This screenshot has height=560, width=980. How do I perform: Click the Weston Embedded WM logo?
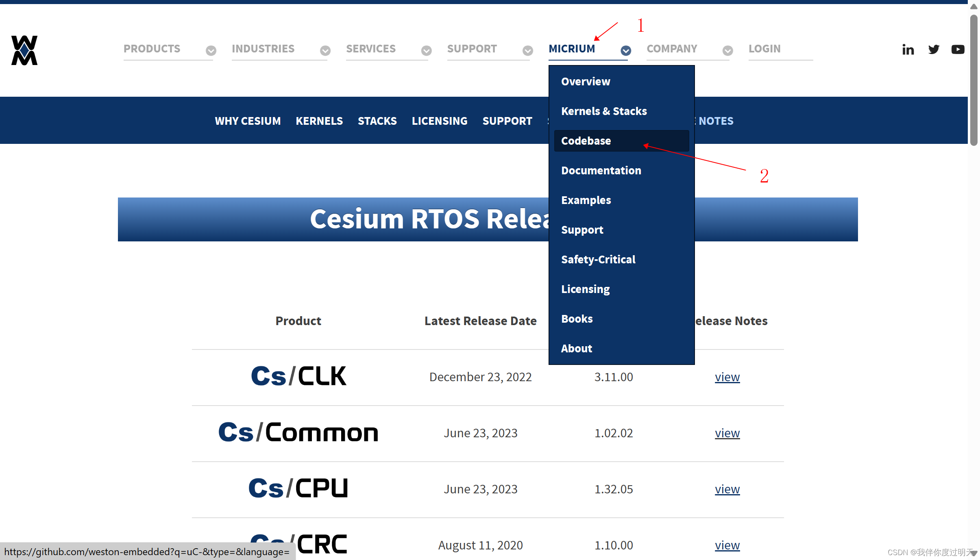tap(24, 50)
